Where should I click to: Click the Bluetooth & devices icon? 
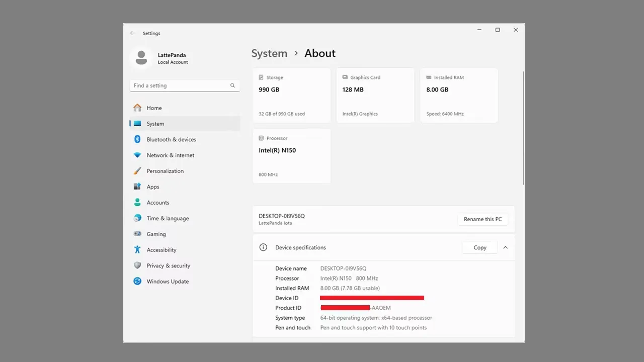[137, 139]
